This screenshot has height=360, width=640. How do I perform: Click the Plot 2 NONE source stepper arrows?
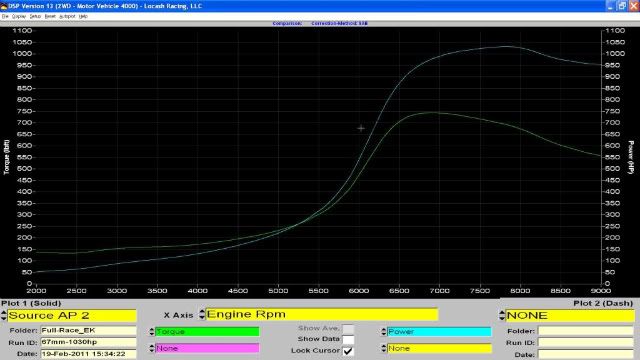[x=502, y=315]
